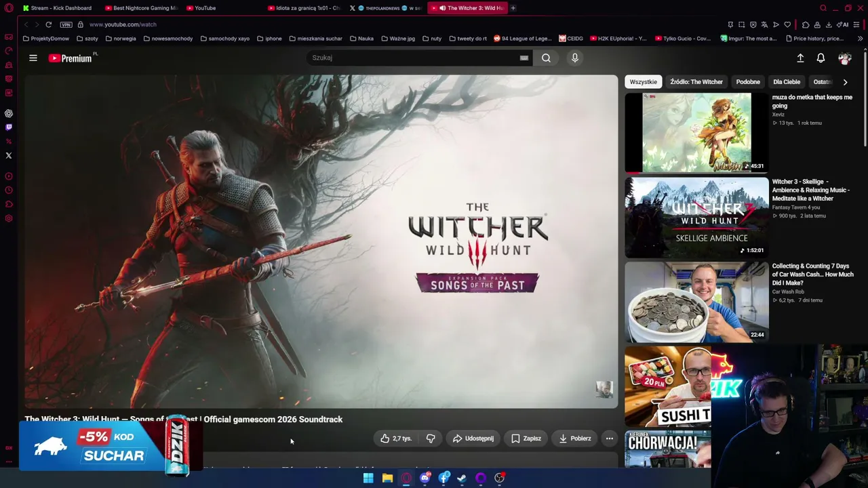Open YouTube notifications bell
868x488 pixels.
point(821,58)
